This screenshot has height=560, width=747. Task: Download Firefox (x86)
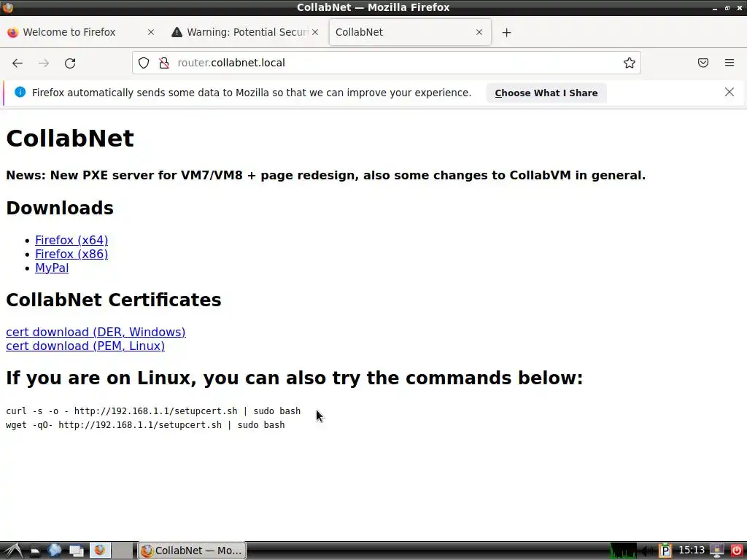tap(71, 254)
